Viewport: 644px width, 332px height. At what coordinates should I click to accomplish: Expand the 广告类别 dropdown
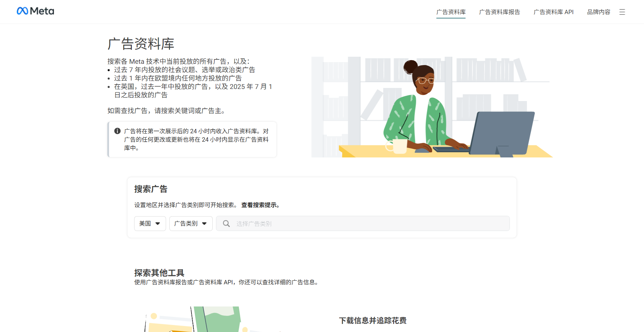click(x=191, y=224)
